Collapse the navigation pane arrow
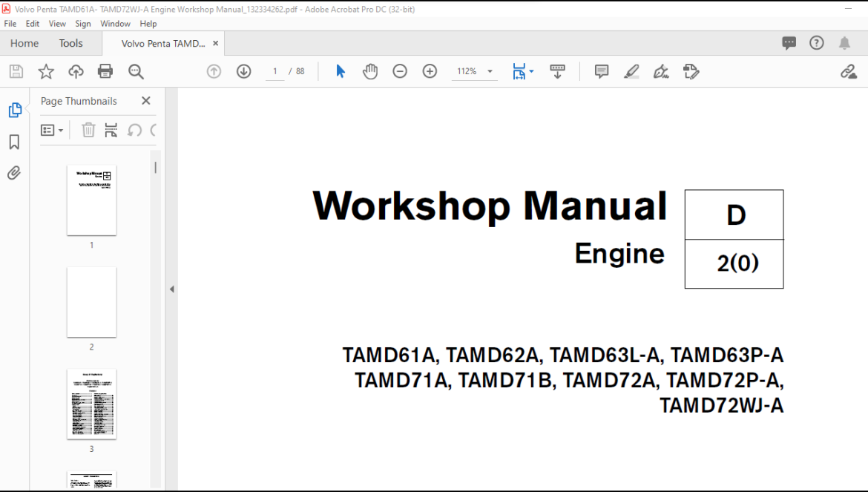Viewport: 868px width, 492px height. (x=171, y=289)
